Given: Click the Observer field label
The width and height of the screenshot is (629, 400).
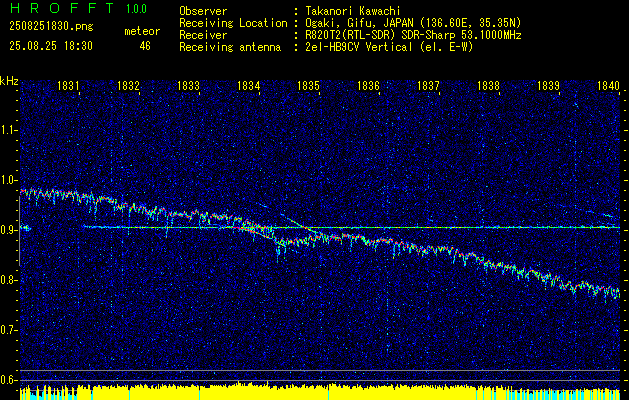Looking at the screenshot, I should pos(203,11).
